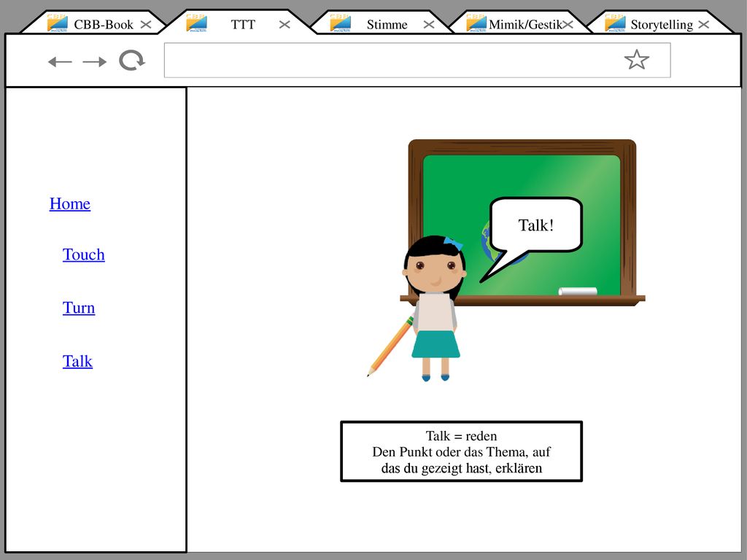The height and width of the screenshot is (560, 747).
Task: Bookmark the page with the star icon
Action: (x=636, y=60)
